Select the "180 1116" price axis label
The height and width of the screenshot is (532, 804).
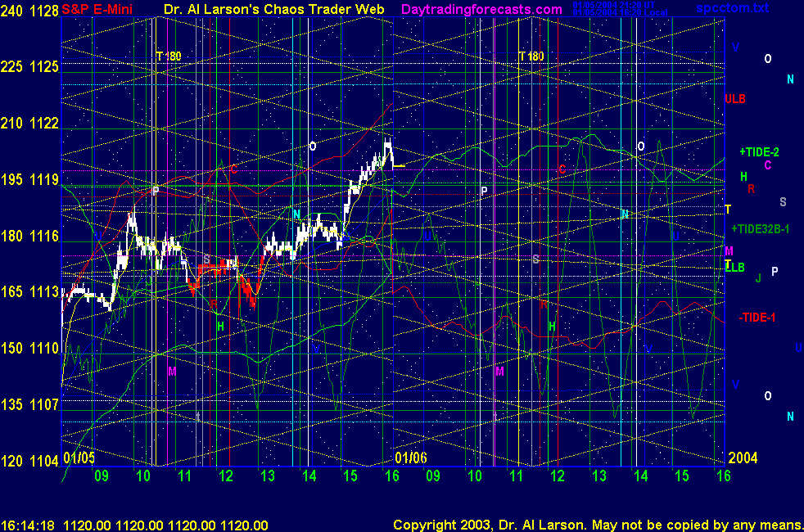point(29,237)
